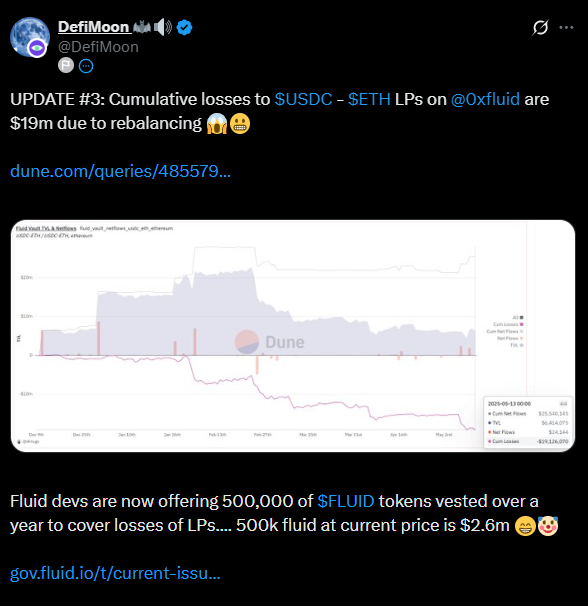The width and height of the screenshot is (588, 606).
Task: Click the blue verified checkmark badge
Action: click(x=184, y=28)
